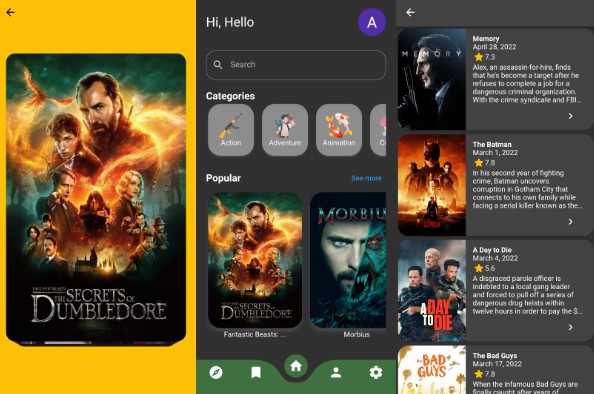594x394 pixels.
Task: Tap the back arrow on yellow poster screen
Action: [11, 13]
